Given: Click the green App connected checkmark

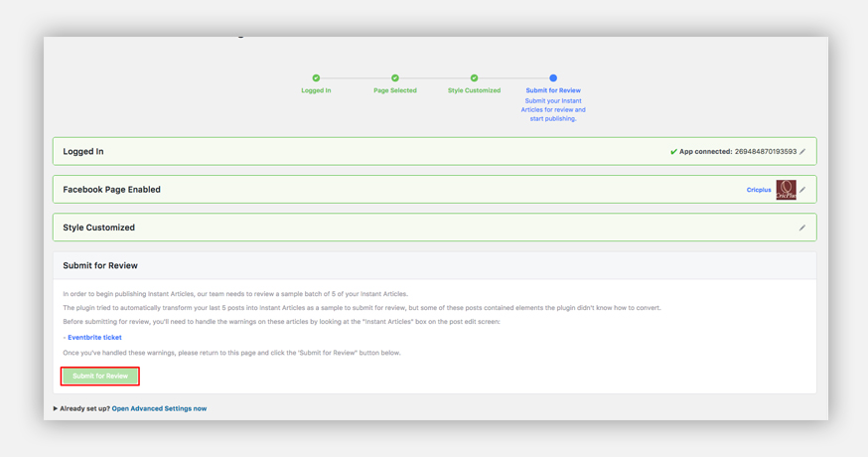Looking at the screenshot, I should click(x=673, y=152).
